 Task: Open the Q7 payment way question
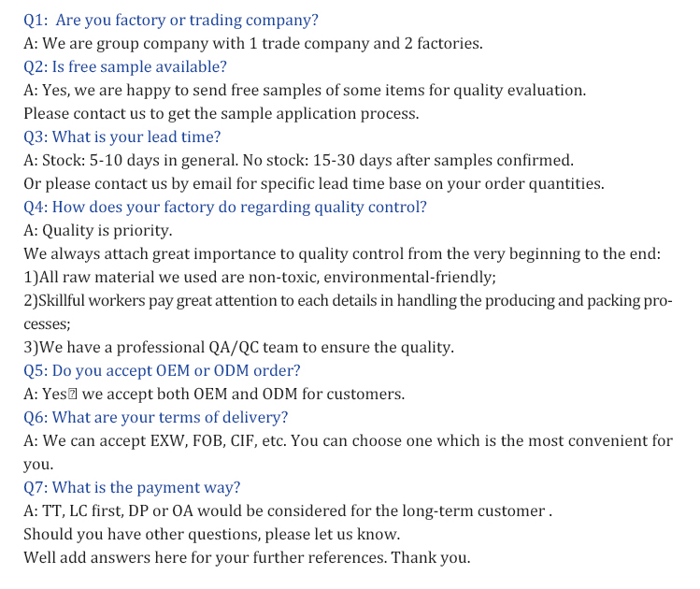132,487
